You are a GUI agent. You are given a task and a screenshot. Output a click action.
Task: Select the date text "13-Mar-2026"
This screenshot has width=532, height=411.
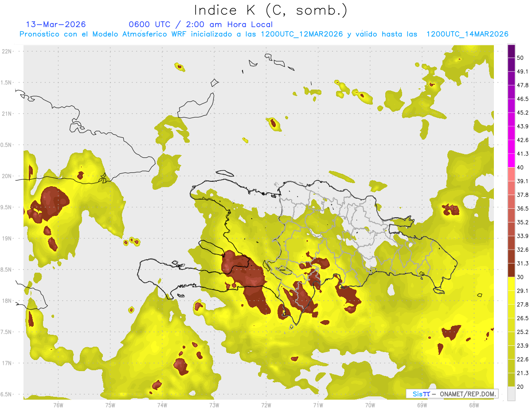(56, 24)
